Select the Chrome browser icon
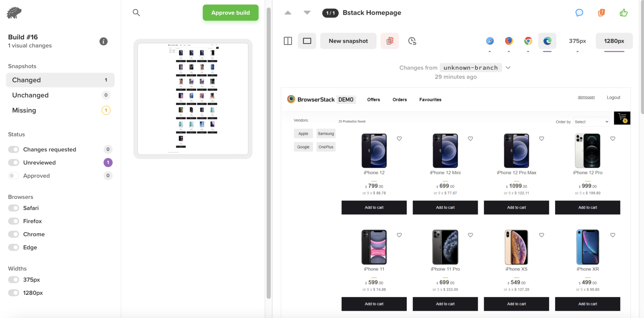This screenshot has width=644, height=318. coord(528,41)
